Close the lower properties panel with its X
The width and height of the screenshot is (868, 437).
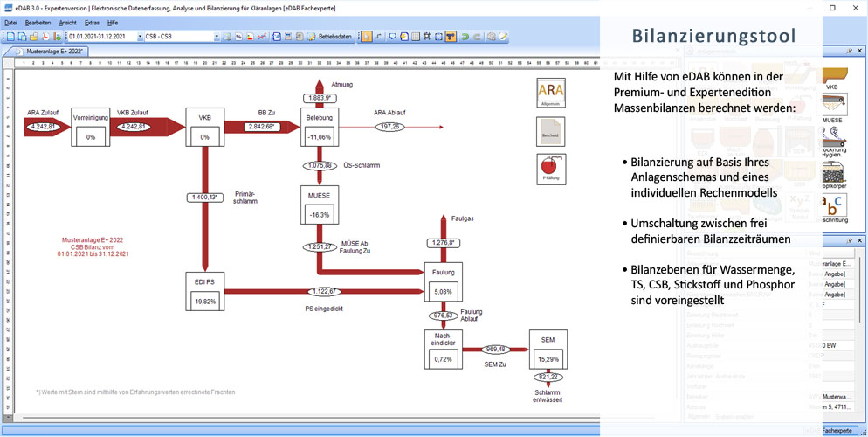(x=860, y=241)
